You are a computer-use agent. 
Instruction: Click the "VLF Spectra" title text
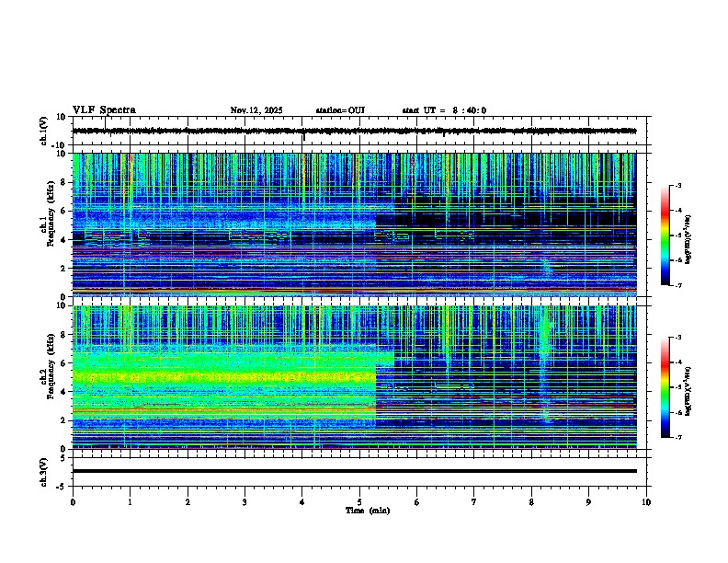point(104,110)
